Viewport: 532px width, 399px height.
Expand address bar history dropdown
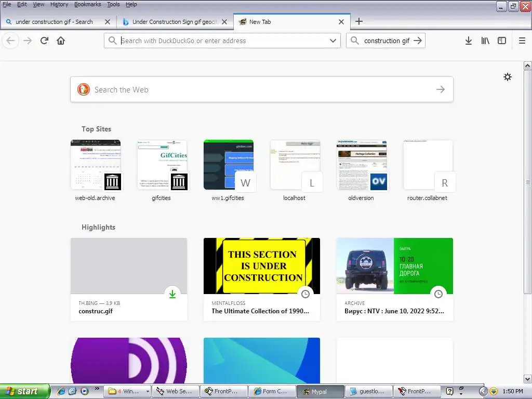333,41
